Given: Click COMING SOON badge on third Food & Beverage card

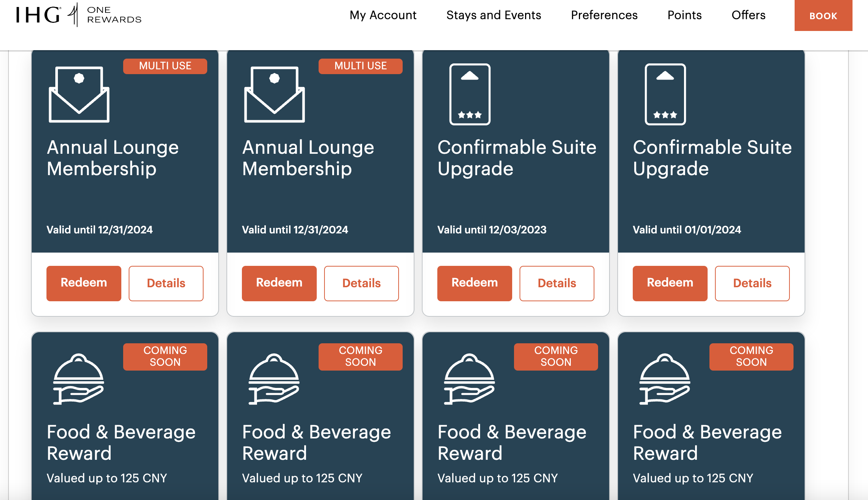Looking at the screenshot, I should pos(556,357).
